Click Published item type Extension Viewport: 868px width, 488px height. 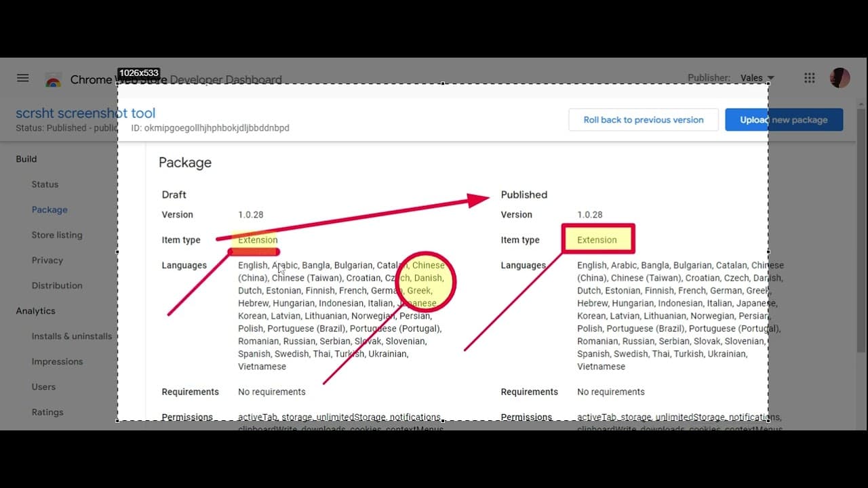(x=597, y=240)
